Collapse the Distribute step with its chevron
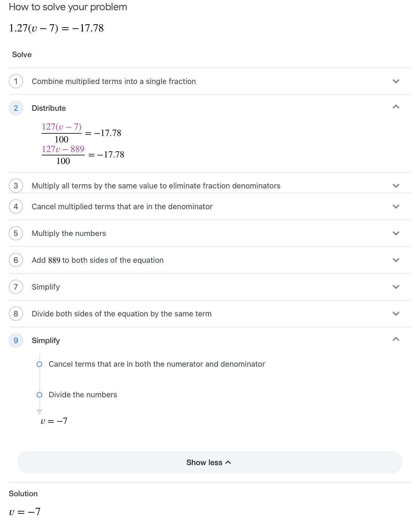The height and width of the screenshot is (520, 420). coord(396,107)
